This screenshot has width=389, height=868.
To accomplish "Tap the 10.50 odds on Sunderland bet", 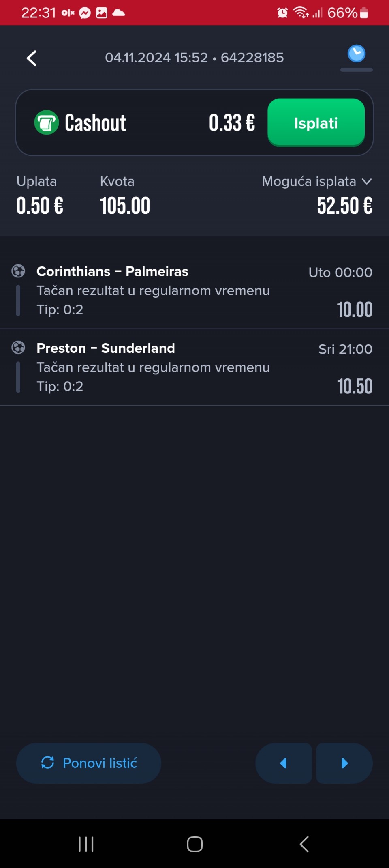I will [x=355, y=386].
